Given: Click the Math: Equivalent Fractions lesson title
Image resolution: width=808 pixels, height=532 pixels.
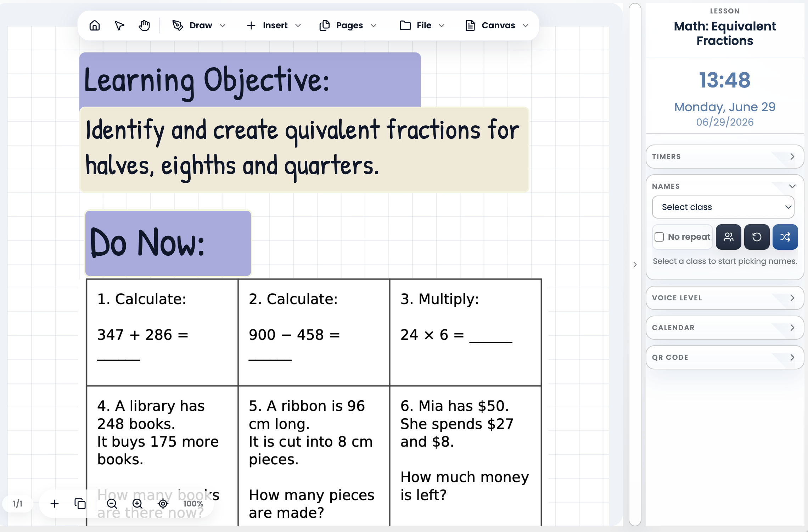Looking at the screenshot, I should [725, 33].
